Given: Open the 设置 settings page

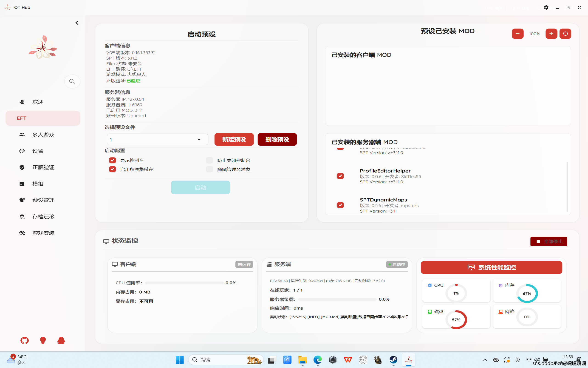Looking at the screenshot, I should tap(43, 151).
